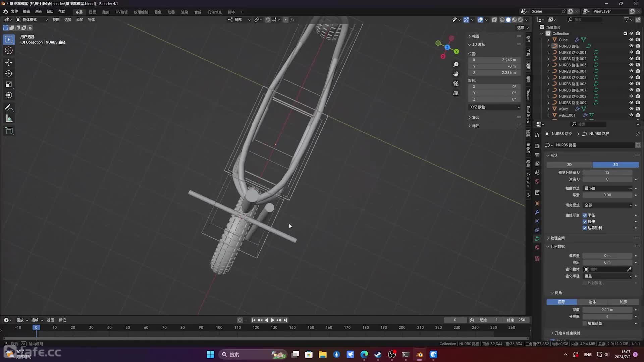Open the 物体模式 mode dropdown
Viewport: 644px width, 362px height.
pyautogui.click(x=32, y=20)
